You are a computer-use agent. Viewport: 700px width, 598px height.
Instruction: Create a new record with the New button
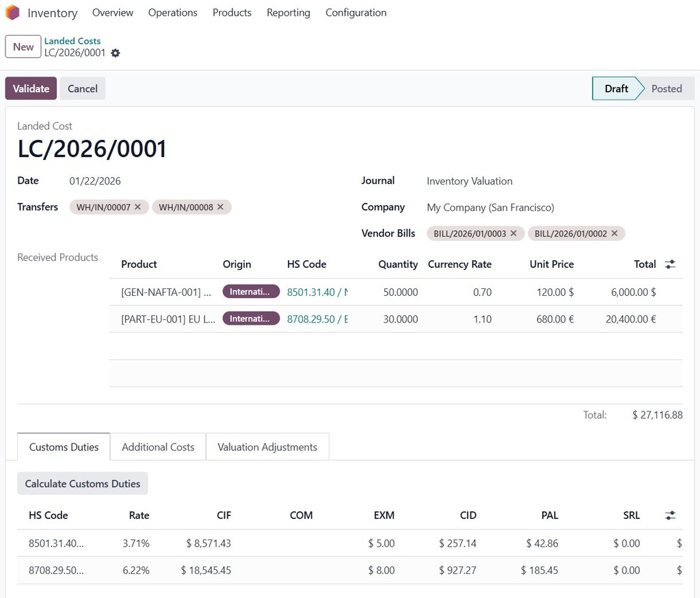tap(23, 46)
